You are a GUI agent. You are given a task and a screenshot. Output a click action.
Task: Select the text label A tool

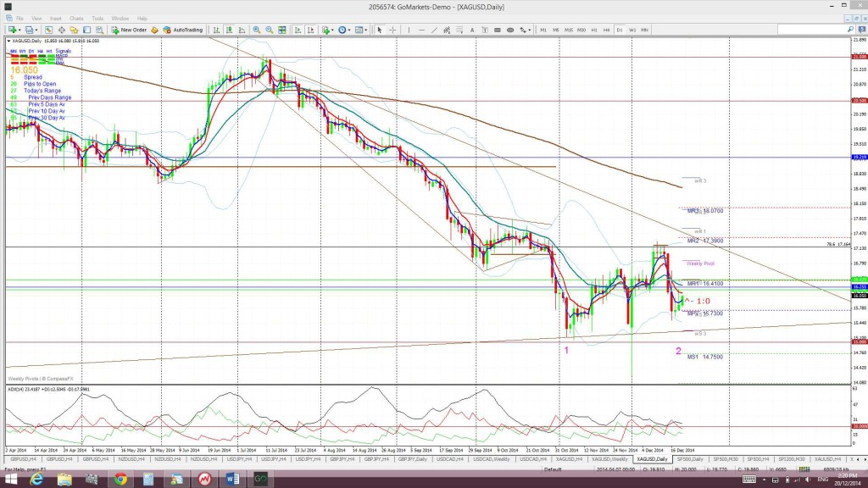click(472, 30)
